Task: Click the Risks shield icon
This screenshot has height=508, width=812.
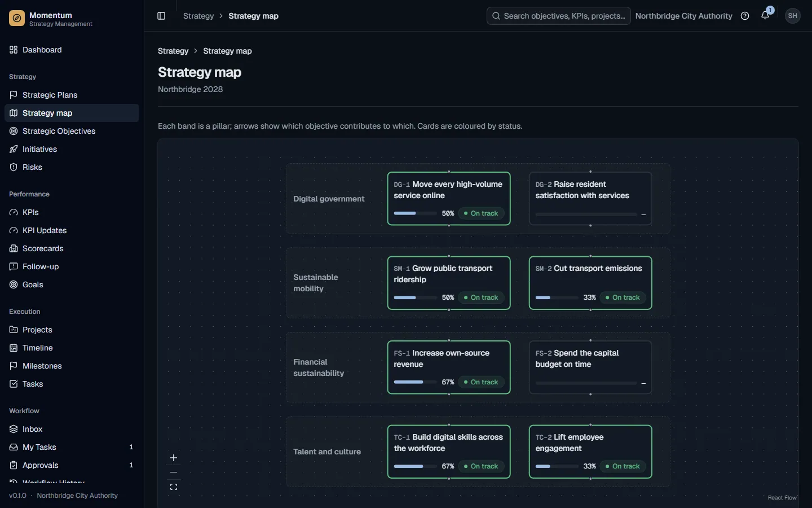Action: click(x=14, y=167)
